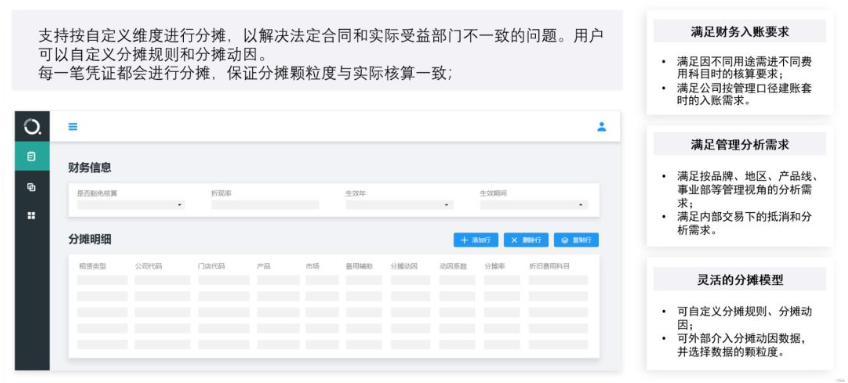The image size is (848, 383).
Task: Expand the 生效年 dropdown
Action: [400, 205]
